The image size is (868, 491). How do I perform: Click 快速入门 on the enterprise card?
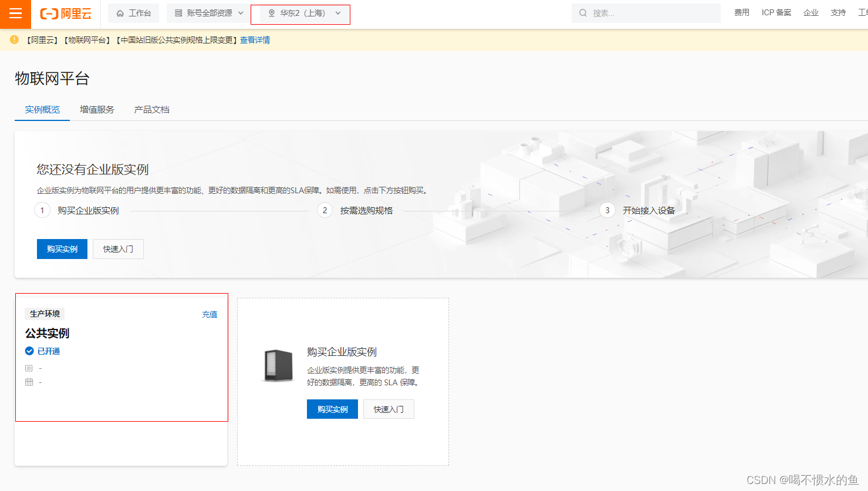pos(389,409)
